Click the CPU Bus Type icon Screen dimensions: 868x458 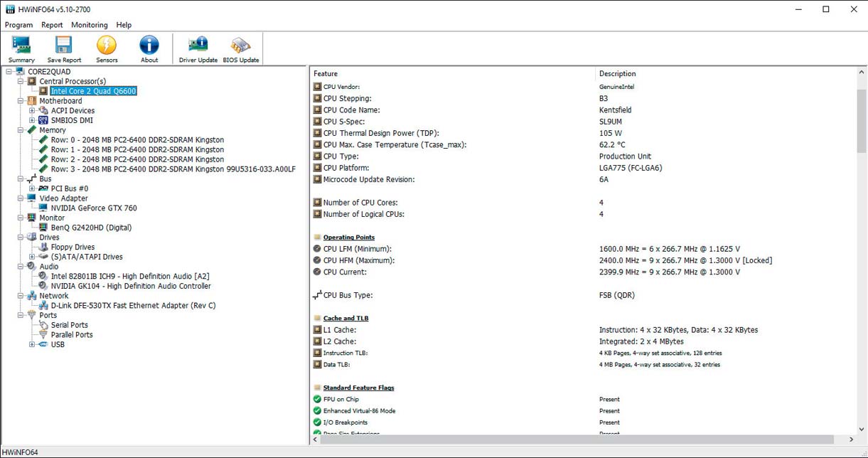pos(317,295)
